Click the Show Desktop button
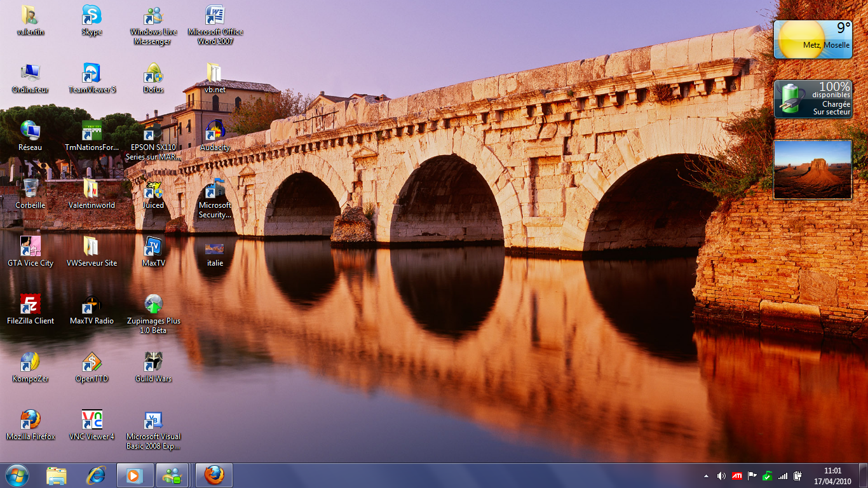 pyautogui.click(x=863, y=475)
